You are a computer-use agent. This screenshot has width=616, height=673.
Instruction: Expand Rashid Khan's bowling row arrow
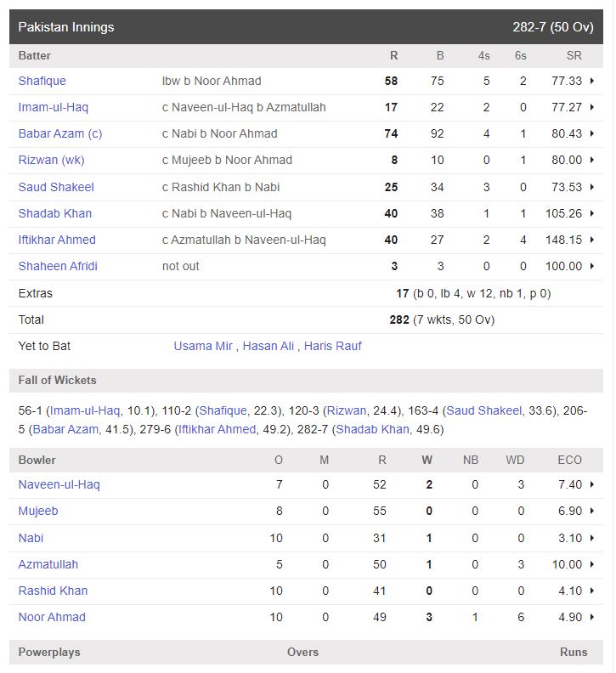pyautogui.click(x=591, y=591)
